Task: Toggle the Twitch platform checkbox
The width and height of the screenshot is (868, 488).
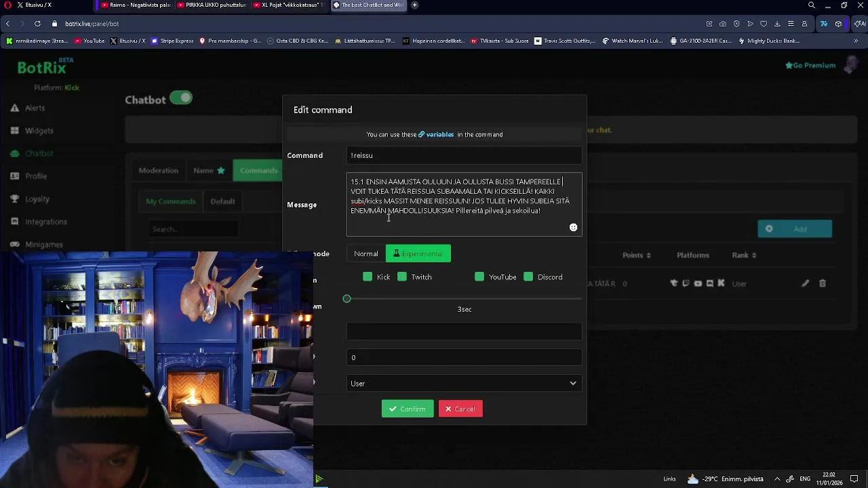Action: click(x=402, y=277)
